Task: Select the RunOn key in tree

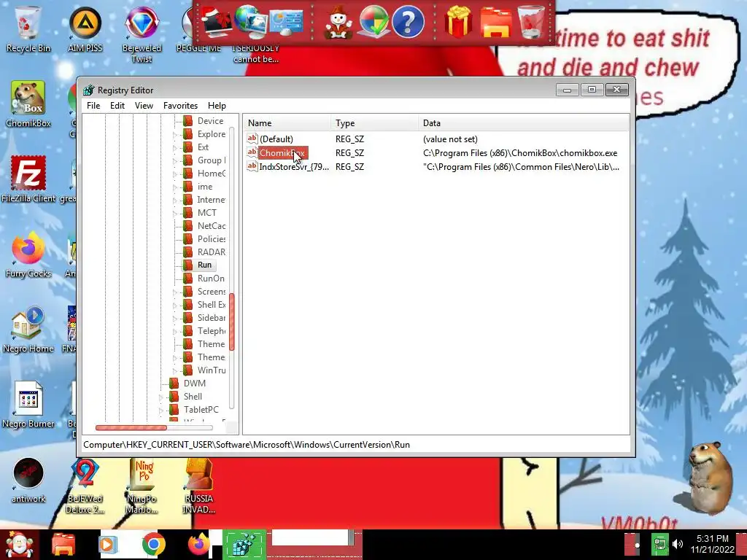Action: tap(211, 278)
